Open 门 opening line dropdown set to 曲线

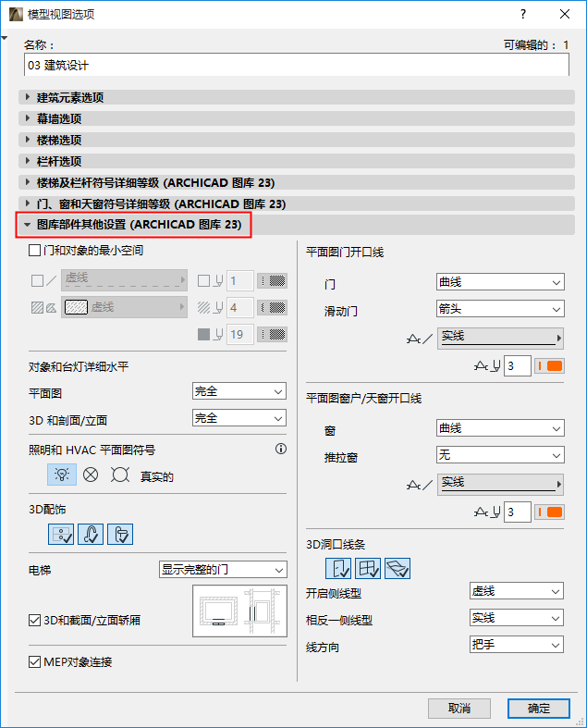pos(500,282)
